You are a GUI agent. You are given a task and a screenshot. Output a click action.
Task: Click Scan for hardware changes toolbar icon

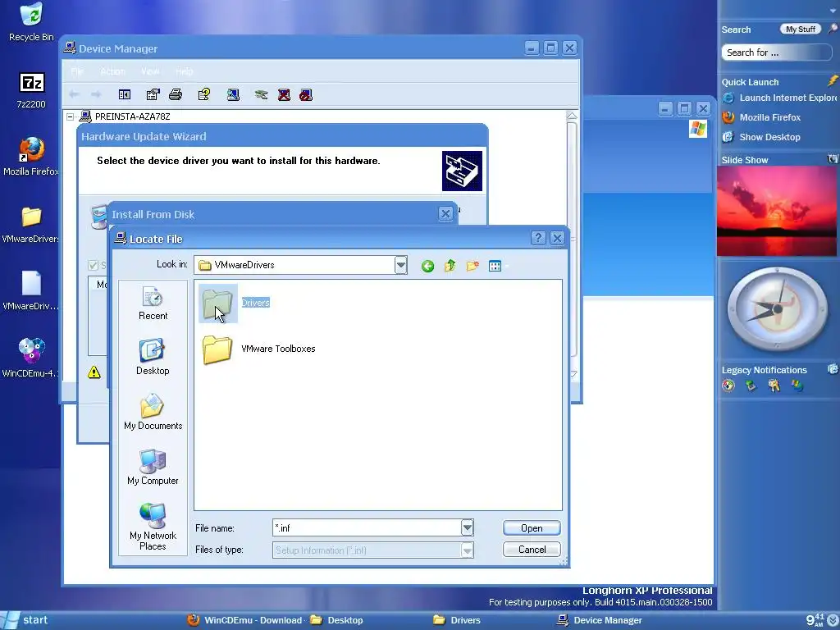233,95
